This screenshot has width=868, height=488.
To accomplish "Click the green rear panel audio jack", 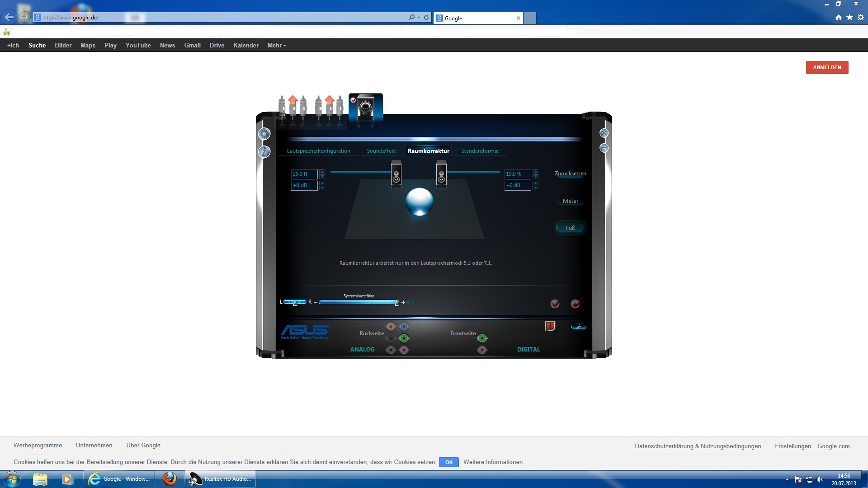I will pyautogui.click(x=404, y=338).
